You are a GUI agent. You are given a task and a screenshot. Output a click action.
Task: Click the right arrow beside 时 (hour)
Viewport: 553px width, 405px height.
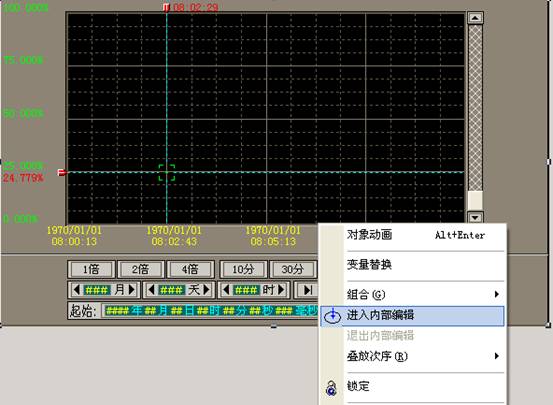pos(281,290)
